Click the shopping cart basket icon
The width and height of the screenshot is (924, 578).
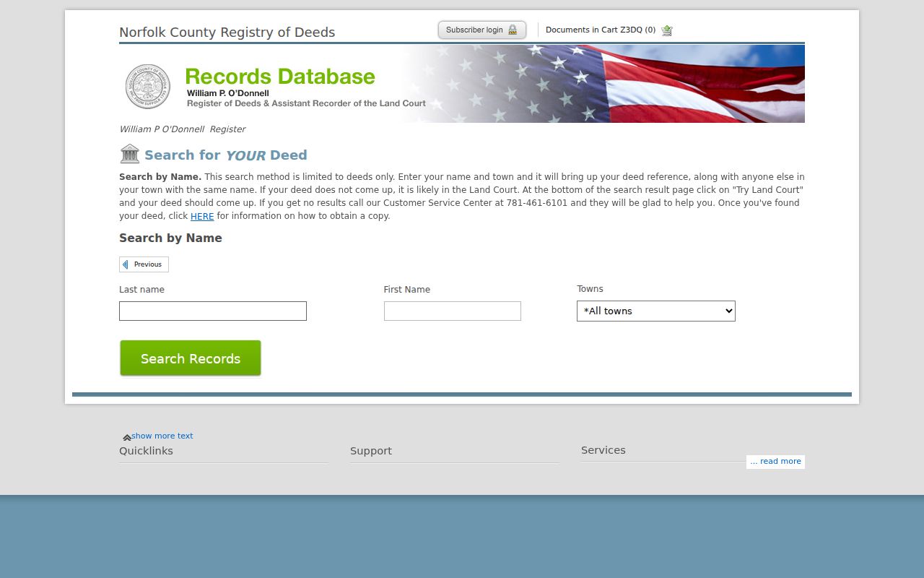pos(667,30)
